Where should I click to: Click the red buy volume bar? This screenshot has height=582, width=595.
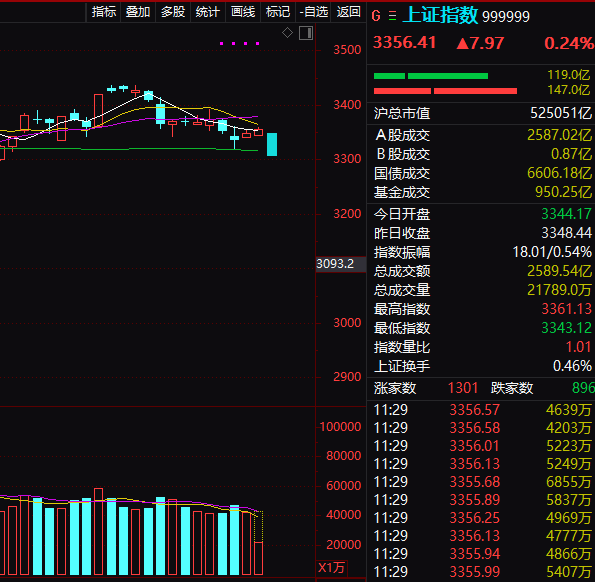pyautogui.click(x=445, y=91)
